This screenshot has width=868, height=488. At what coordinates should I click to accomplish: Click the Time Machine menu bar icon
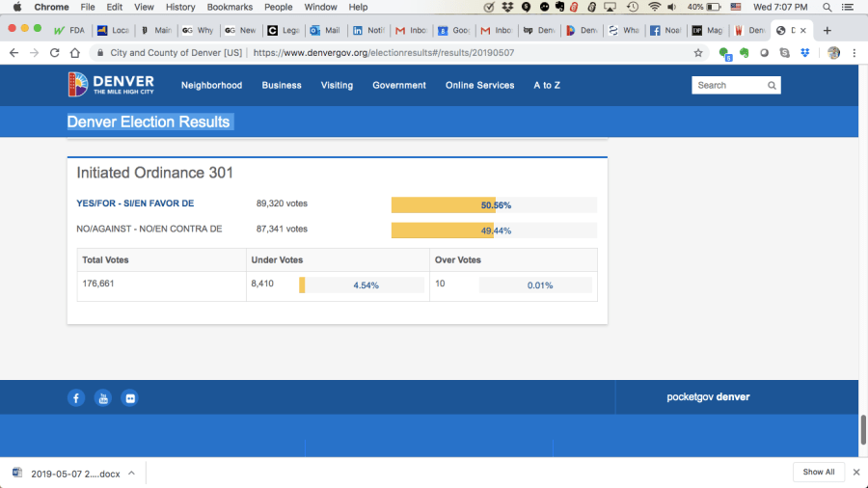[632, 7]
